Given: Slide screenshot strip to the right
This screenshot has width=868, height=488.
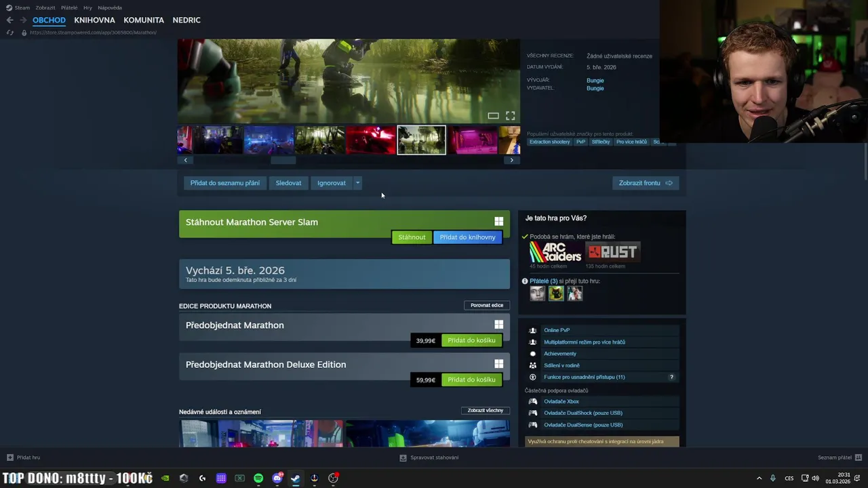Looking at the screenshot, I should click(511, 161).
